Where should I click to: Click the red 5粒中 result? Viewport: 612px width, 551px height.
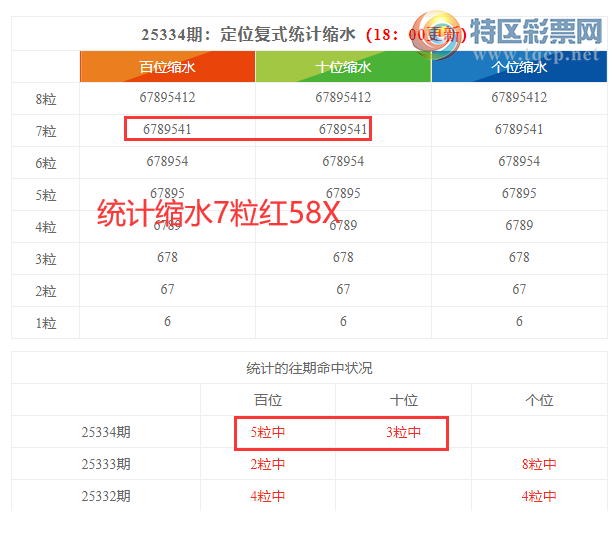pyautogui.click(x=268, y=433)
